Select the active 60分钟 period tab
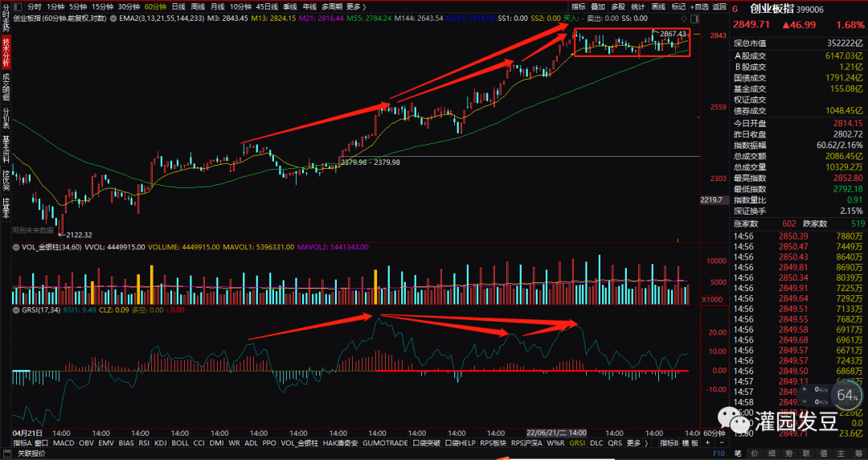The height and width of the screenshot is (460, 868). click(154, 6)
